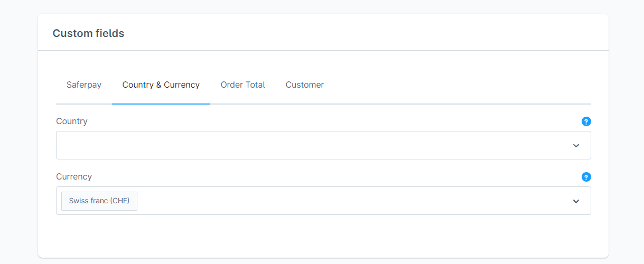Select the Country & Currency tab

pyautogui.click(x=161, y=84)
